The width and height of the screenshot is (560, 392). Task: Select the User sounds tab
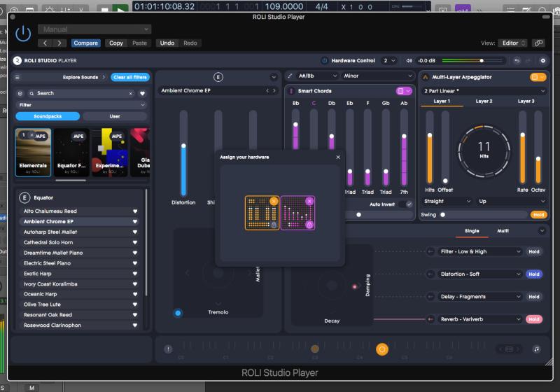pyautogui.click(x=115, y=116)
